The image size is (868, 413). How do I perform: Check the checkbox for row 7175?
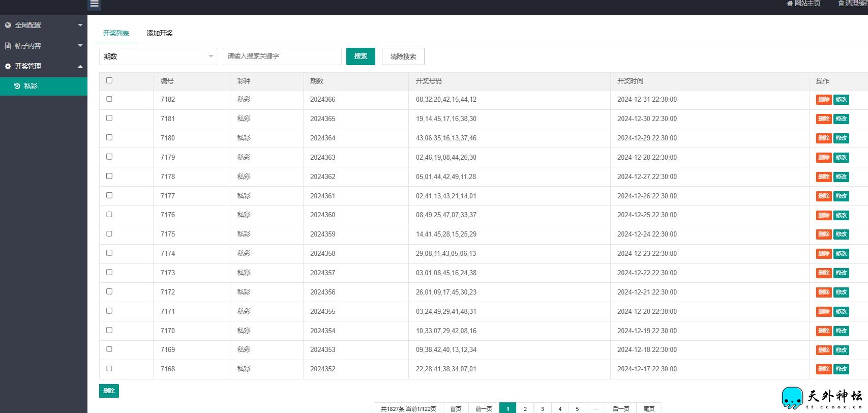tap(109, 234)
